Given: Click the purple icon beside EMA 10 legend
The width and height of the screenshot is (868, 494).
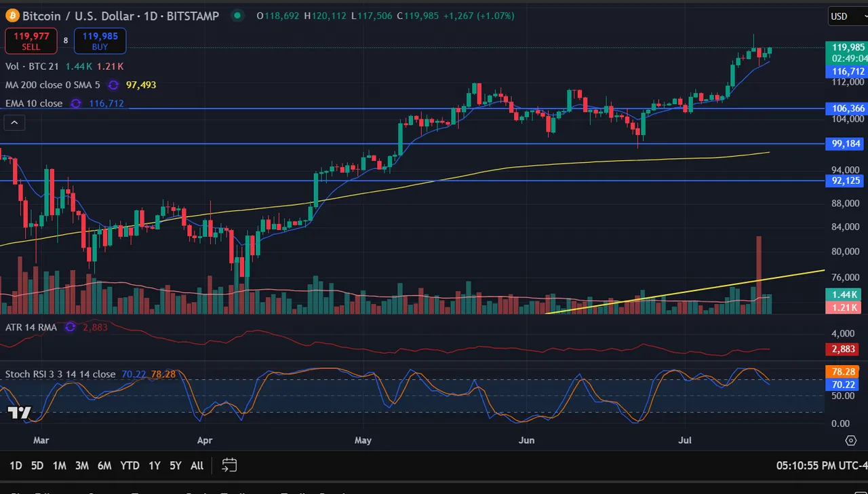Looking at the screenshot, I should pos(76,103).
